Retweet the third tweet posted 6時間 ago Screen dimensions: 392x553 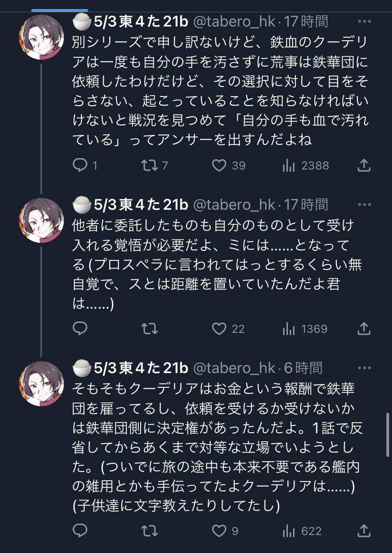(150, 531)
